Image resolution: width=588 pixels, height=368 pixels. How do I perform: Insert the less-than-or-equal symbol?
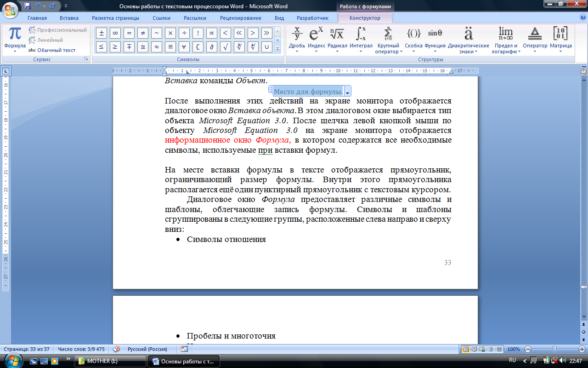[102, 47]
